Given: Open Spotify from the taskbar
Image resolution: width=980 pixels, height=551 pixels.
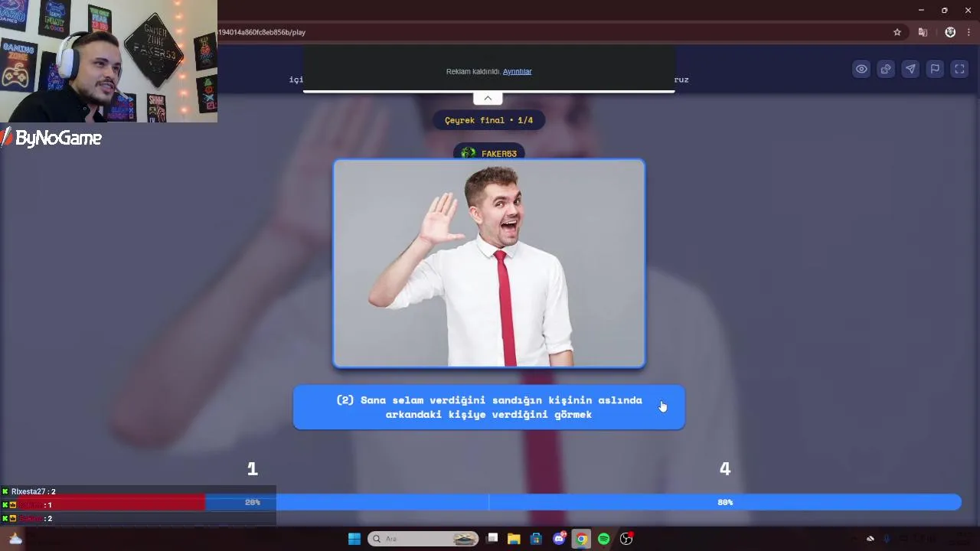Looking at the screenshot, I should [603, 539].
